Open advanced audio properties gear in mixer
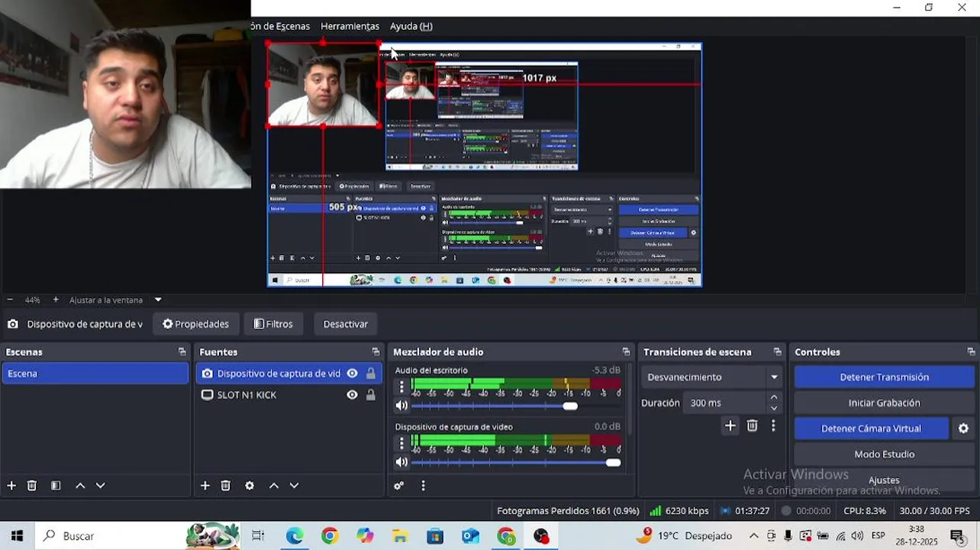980x550 pixels. pyautogui.click(x=398, y=486)
